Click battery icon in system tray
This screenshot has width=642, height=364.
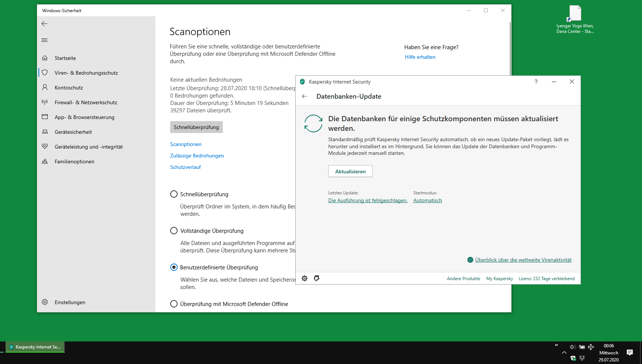coord(582,347)
